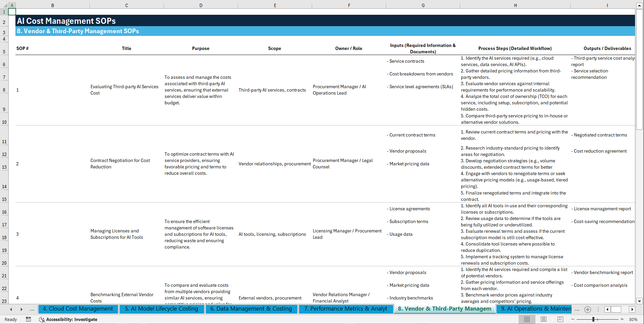This screenshot has height=324, width=644.
Task: Click the left sheet navigation arrow
Action: tap(11, 309)
